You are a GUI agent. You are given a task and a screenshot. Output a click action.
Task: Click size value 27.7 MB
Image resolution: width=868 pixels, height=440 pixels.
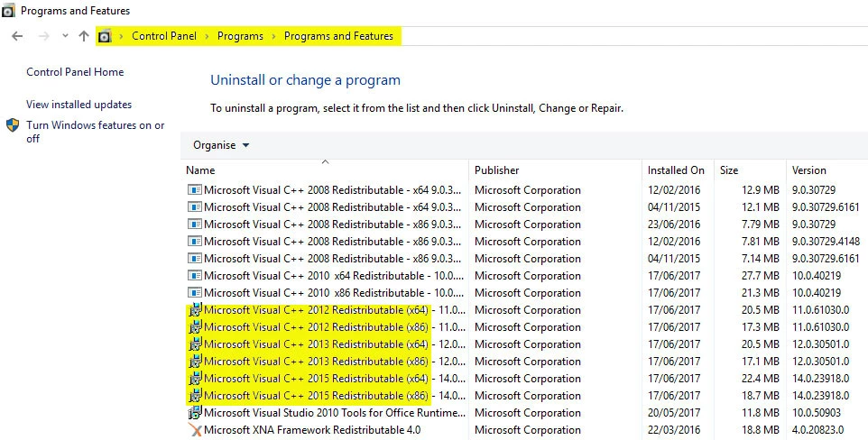761,276
